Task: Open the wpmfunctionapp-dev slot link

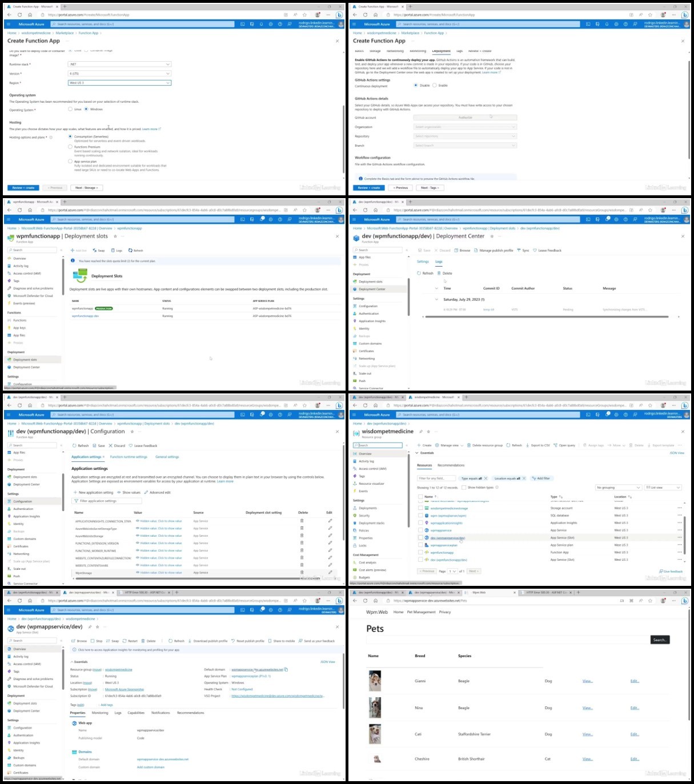Action: click(x=85, y=316)
